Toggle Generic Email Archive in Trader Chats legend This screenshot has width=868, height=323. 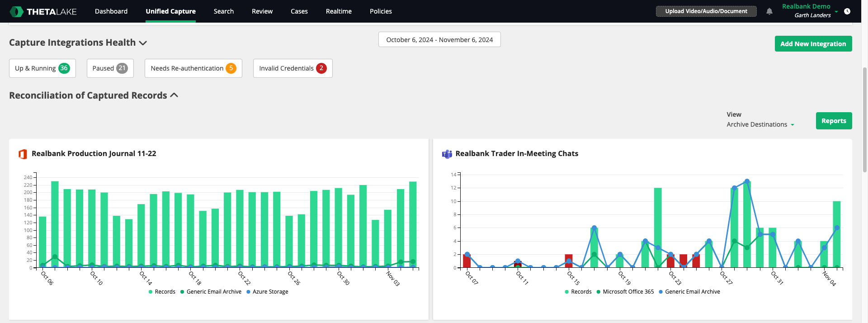click(689, 292)
